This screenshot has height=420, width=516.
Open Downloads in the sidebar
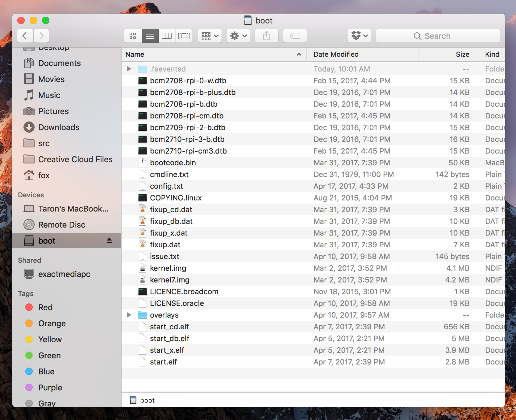pos(59,127)
